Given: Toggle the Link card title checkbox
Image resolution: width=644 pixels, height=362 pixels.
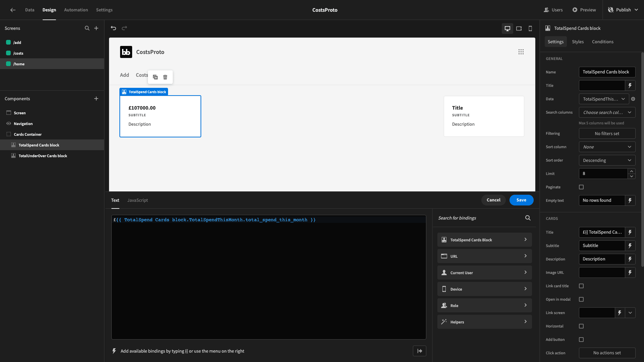Looking at the screenshot, I should click(x=581, y=286).
